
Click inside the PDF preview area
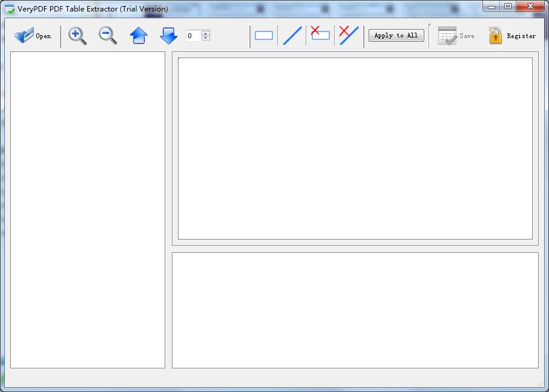(355, 148)
